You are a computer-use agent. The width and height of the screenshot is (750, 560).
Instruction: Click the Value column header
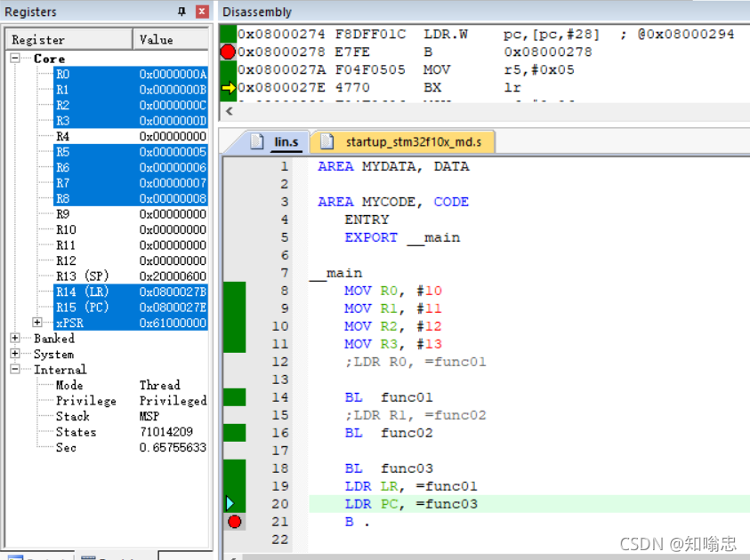(x=171, y=39)
